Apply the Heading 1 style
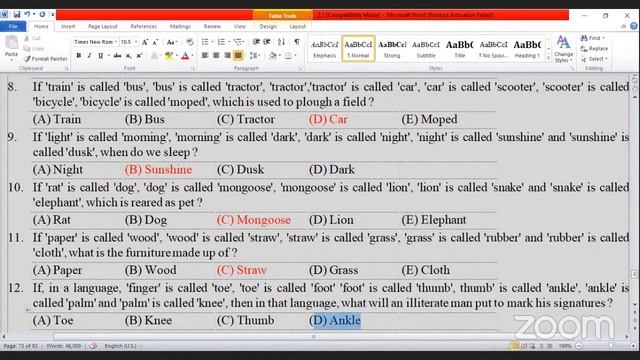The width and height of the screenshot is (640, 360). 527,49
